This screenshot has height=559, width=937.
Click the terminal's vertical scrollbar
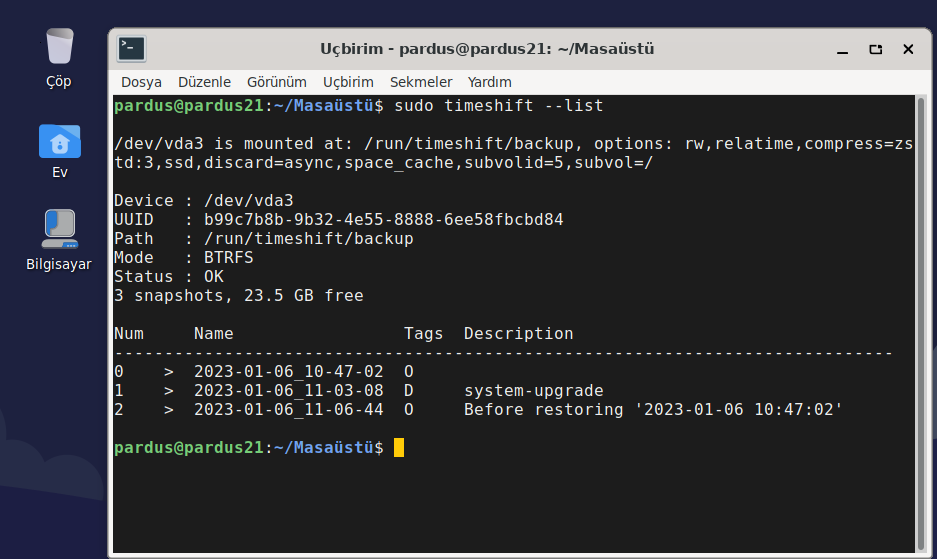click(921, 323)
